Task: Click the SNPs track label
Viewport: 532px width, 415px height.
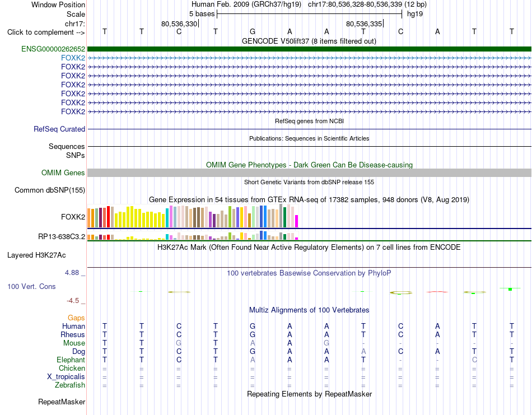Action: pos(76,155)
